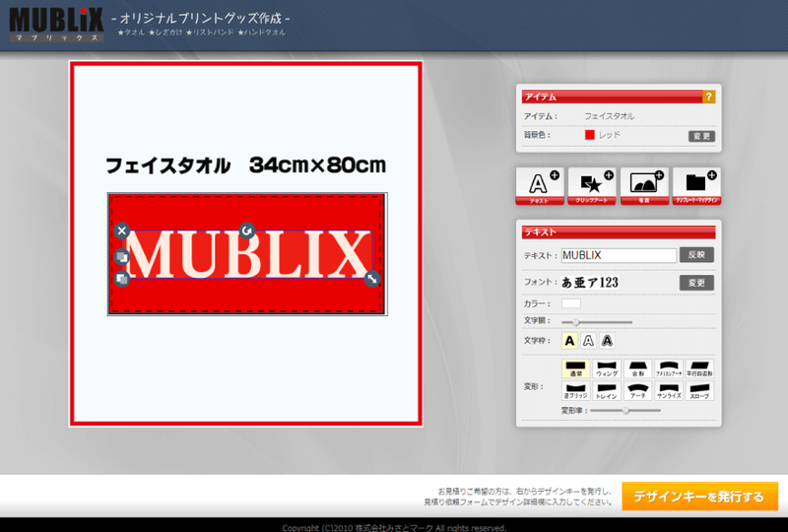Apply アメリカンアーチ text deformation

pyautogui.click(x=669, y=368)
